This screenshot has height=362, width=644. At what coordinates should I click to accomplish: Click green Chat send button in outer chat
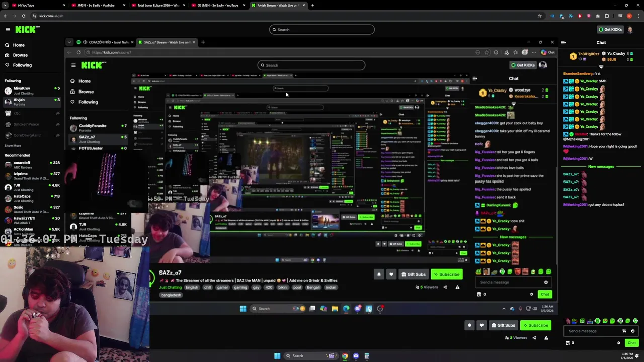click(632, 343)
